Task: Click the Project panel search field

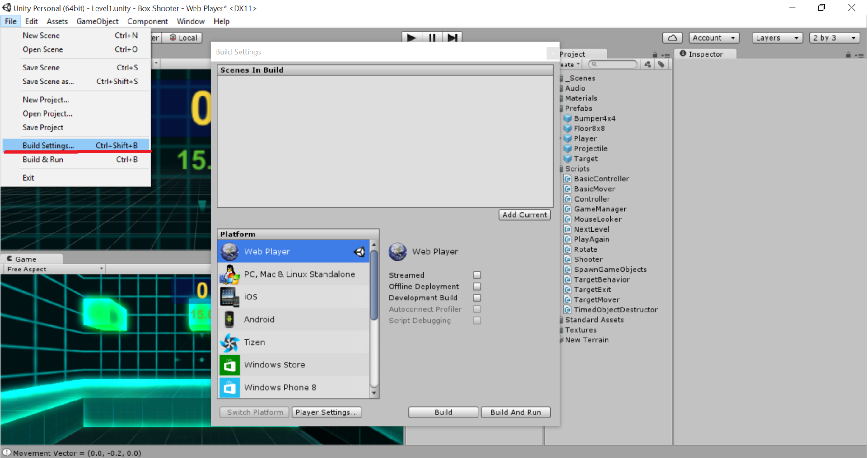Action: (613, 64)
